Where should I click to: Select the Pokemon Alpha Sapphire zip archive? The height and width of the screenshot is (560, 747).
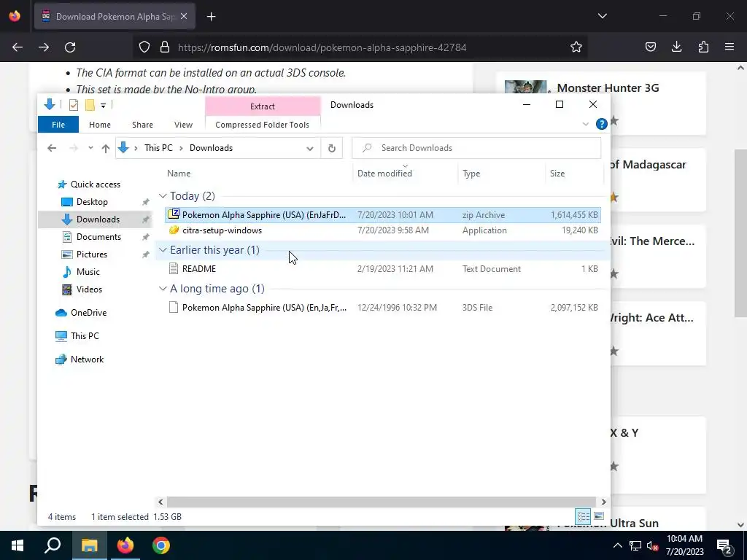382,215
